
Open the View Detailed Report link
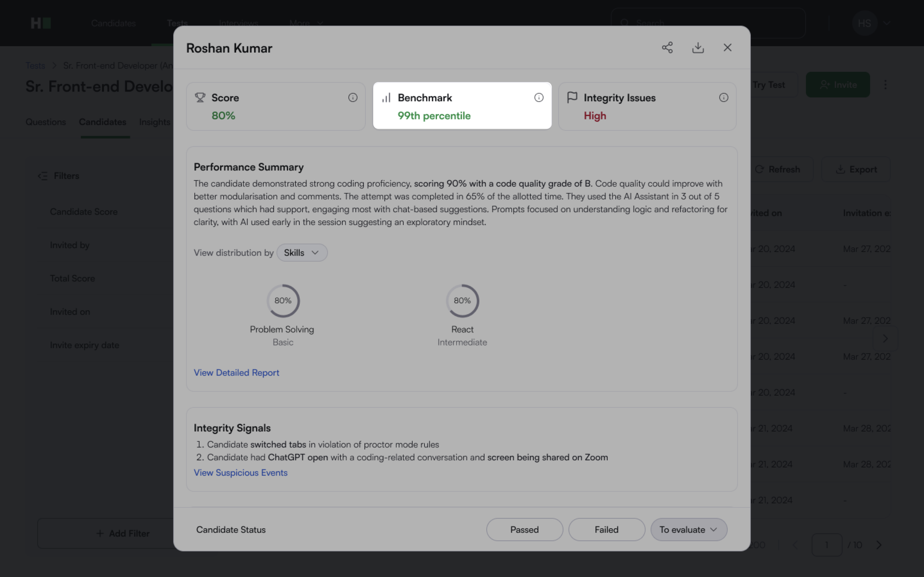click(x=236, y=372)
